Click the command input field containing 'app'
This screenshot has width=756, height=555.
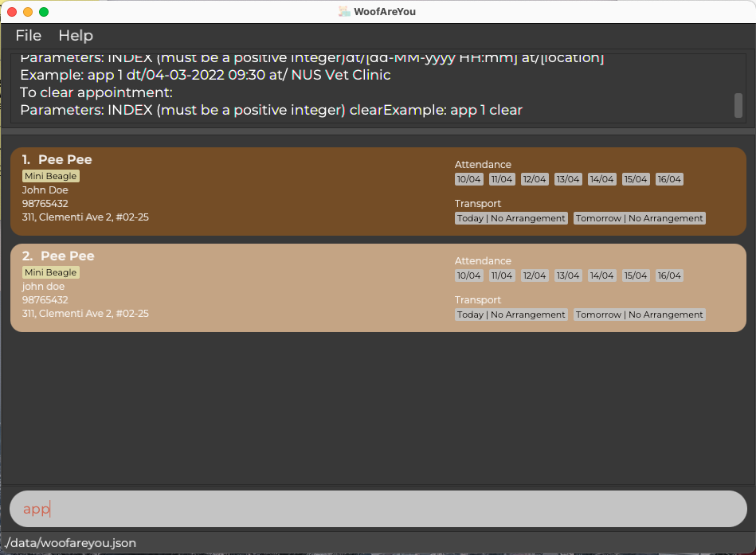pos(378,509)
